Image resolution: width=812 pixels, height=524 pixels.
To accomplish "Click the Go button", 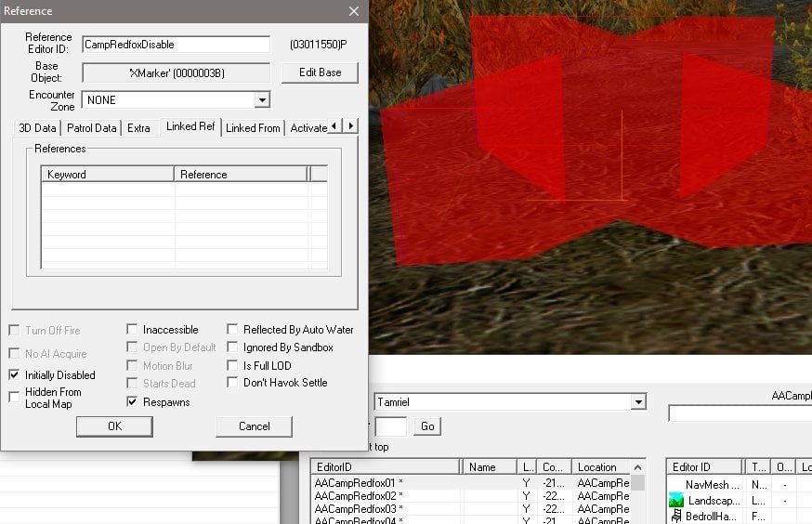I will 427,426.
